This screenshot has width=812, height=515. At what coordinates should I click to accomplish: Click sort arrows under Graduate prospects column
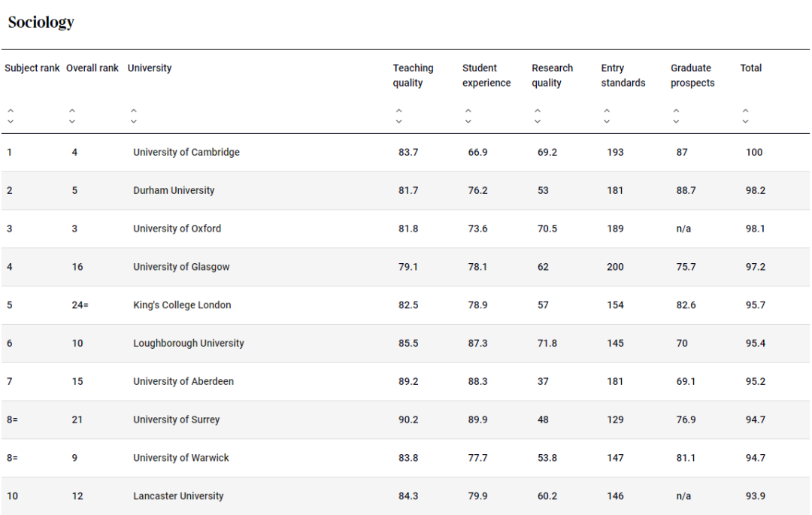coord(677,116)
